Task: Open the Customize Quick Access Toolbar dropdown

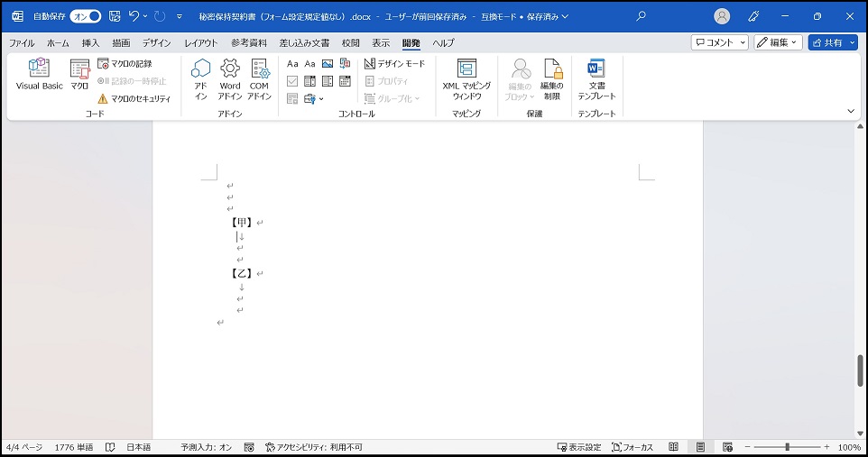Action: (180, 16)
